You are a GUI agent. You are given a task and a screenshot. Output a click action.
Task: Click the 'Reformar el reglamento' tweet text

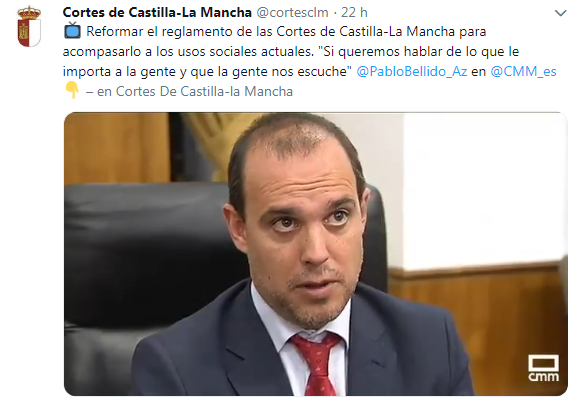[x=286, y=32]
